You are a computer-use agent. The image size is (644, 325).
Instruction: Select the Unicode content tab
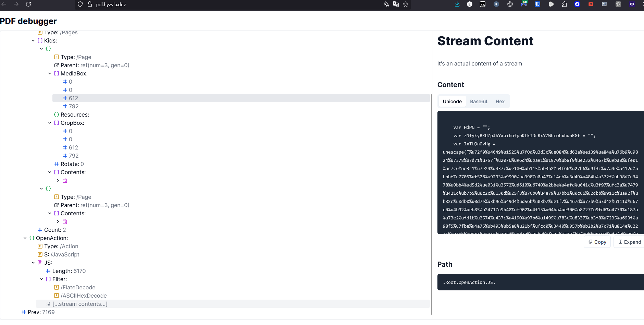452,101
